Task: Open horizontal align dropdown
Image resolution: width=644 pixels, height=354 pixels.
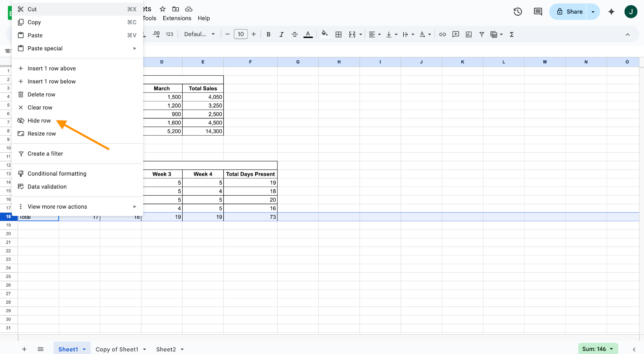Action: [375, 34]
